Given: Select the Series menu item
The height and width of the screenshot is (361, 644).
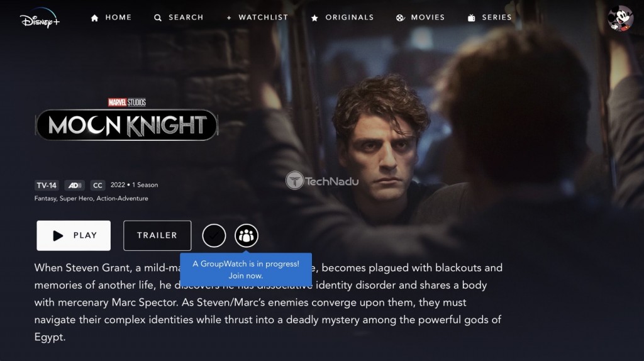Looking at the screenshot, I should (x=497, y=18).
